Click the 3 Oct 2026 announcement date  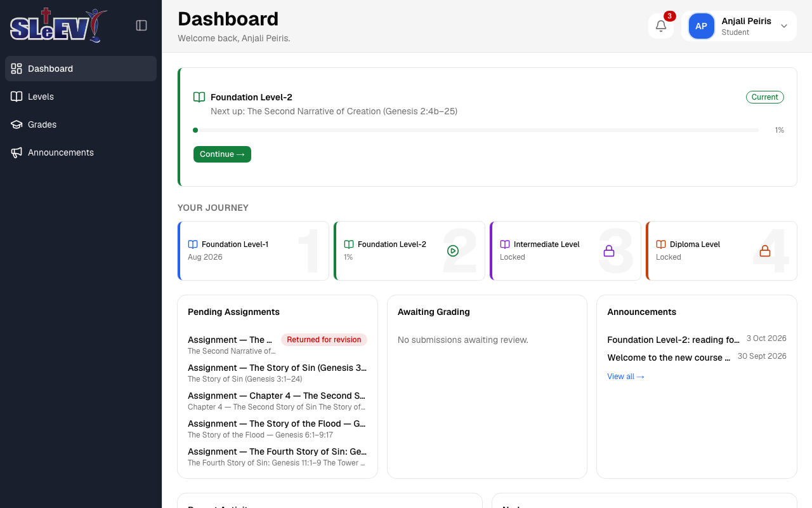click(766, 338)
